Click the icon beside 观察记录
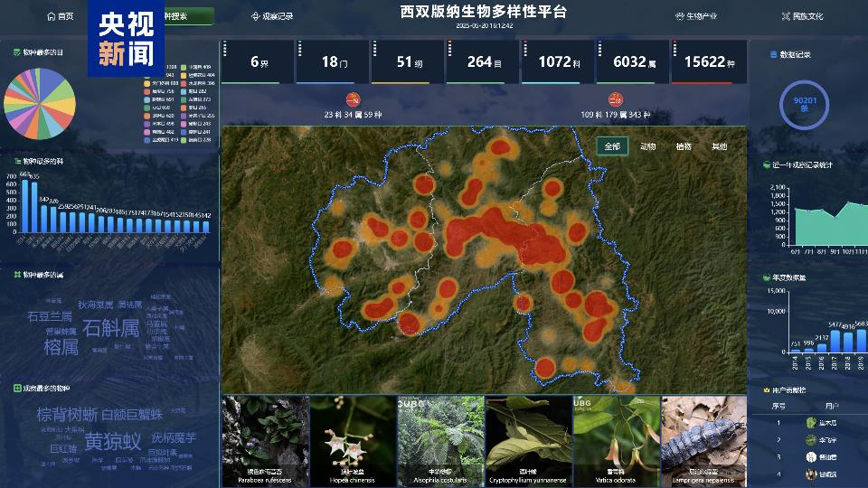868x488 pixels. coord(255,16)
